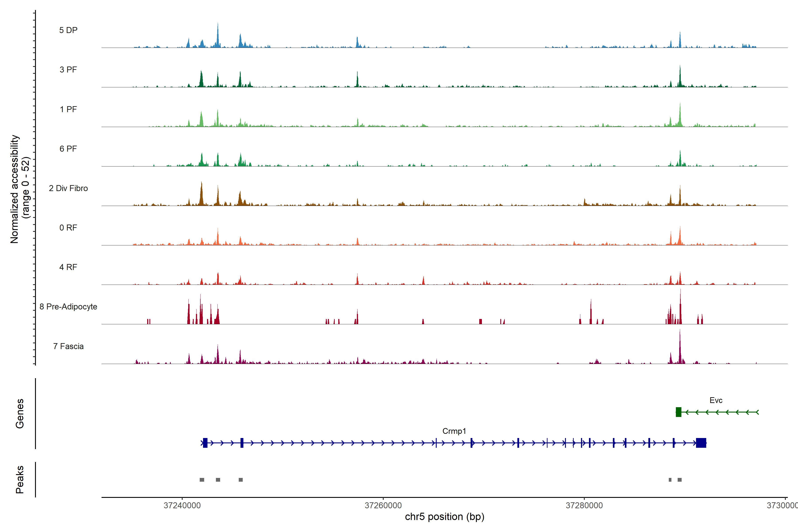Click the 37280000 axis tick label
The width and height of the screenshot is (798, 532).
click(x=584, y=506)
